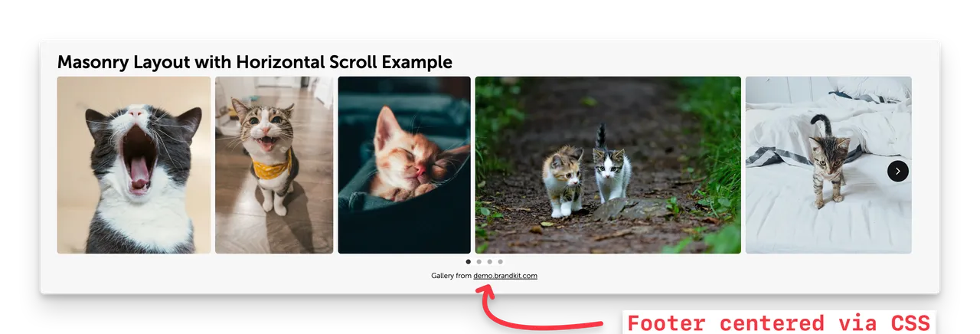Screen dimensions: 980x334
Task: Select the first active pagination dot
Action: (469, 262)
